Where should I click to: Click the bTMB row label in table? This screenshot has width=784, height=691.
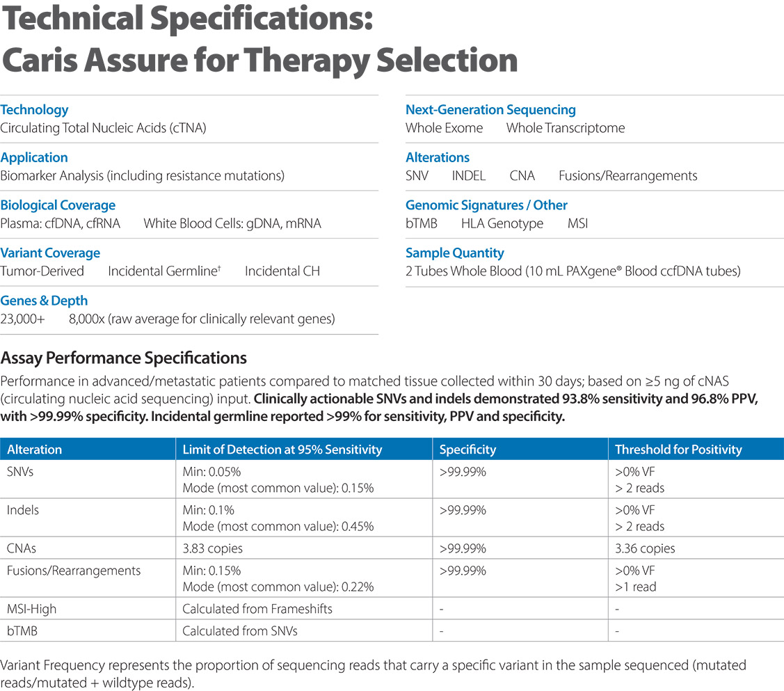[x=22, y=631]
